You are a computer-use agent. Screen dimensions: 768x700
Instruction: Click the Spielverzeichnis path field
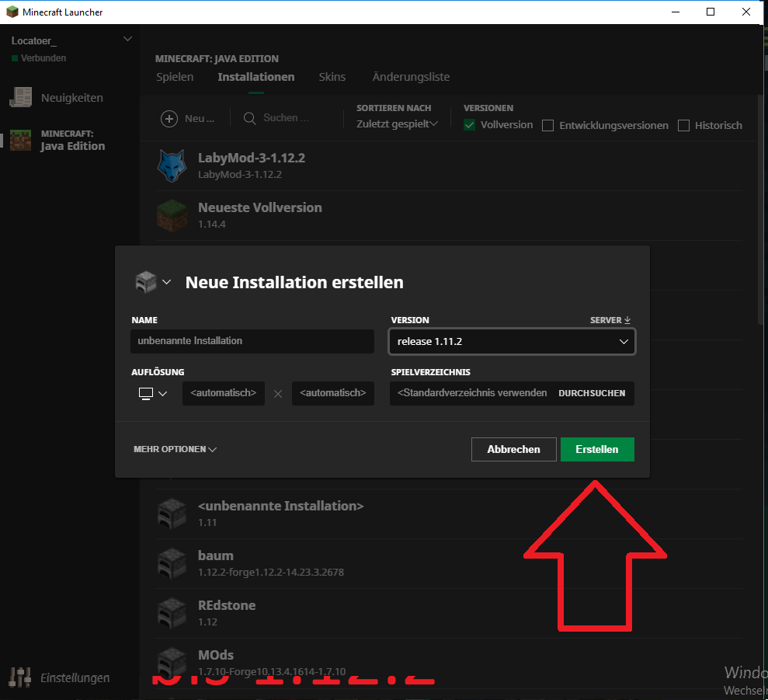pyautogui.click(x=472, y=393)
